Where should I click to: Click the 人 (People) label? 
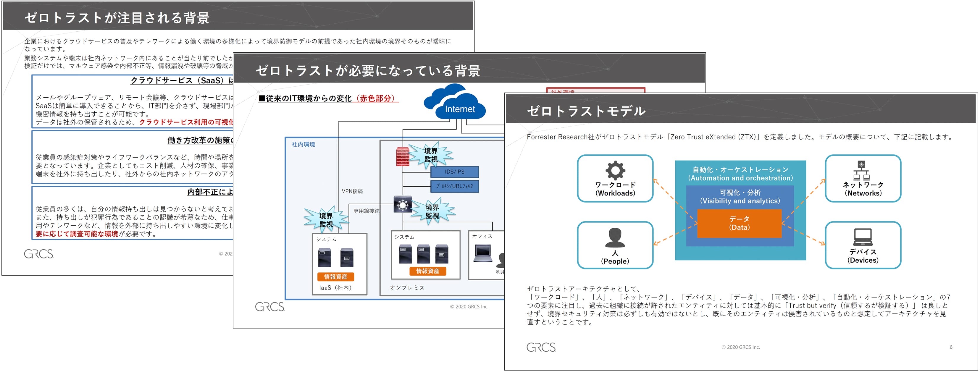point(615,257)
